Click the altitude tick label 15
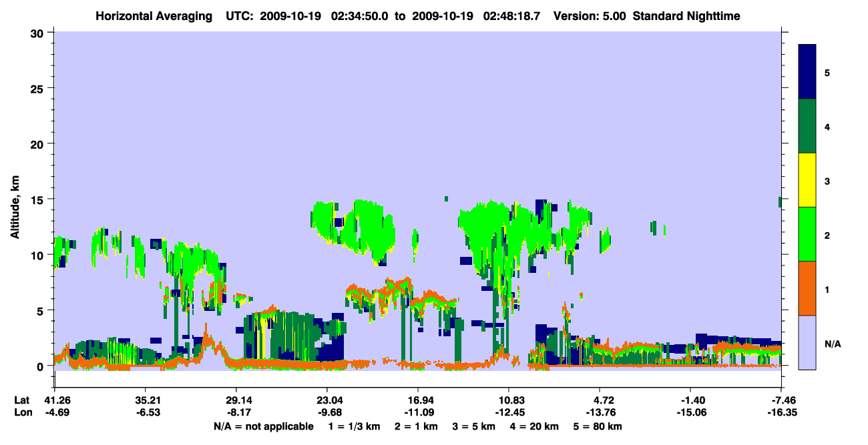Screen dimensions: 868x445 [39, 199]
